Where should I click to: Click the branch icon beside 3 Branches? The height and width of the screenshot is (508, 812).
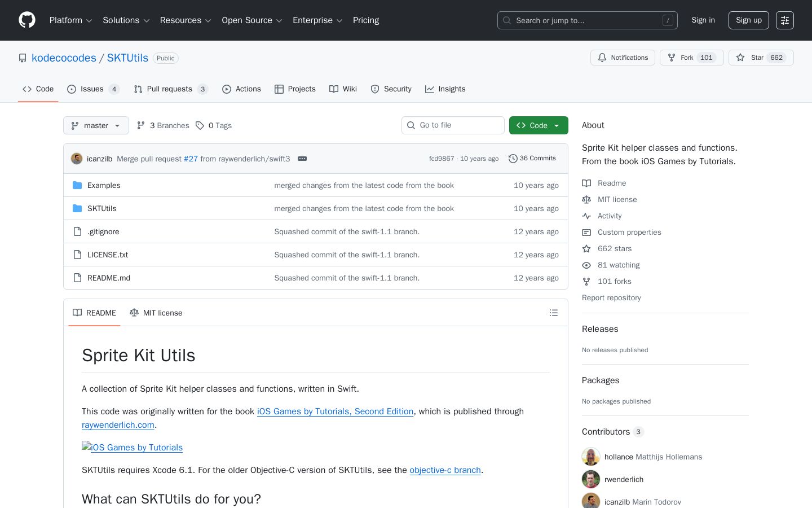click(x=141, y=125)
